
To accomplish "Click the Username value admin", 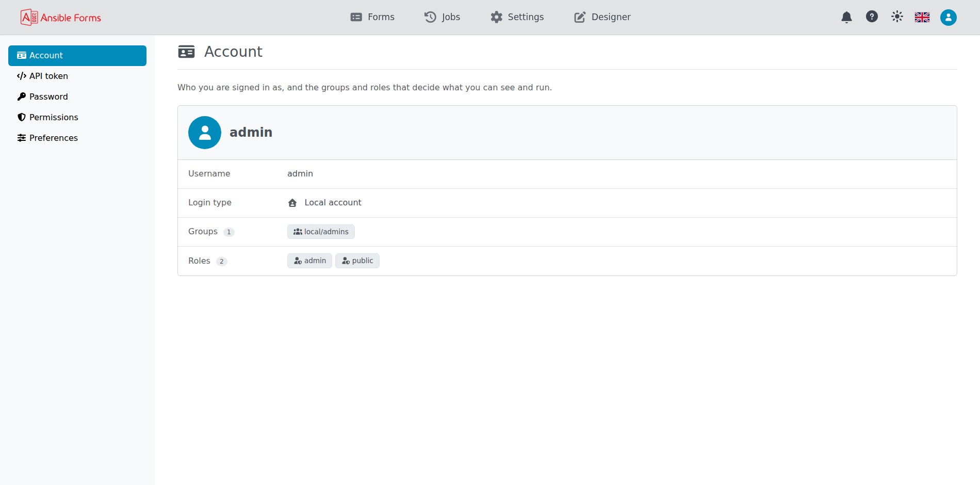I will (300, 174).
